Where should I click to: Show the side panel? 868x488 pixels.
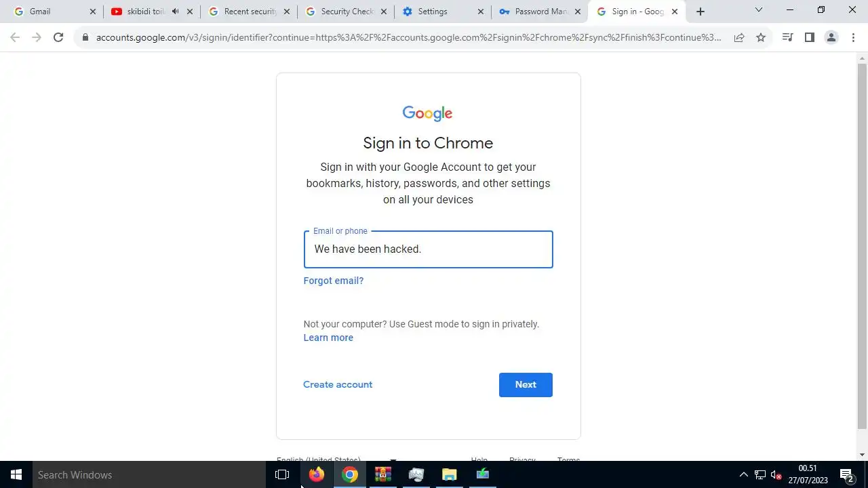pos(809,37)
